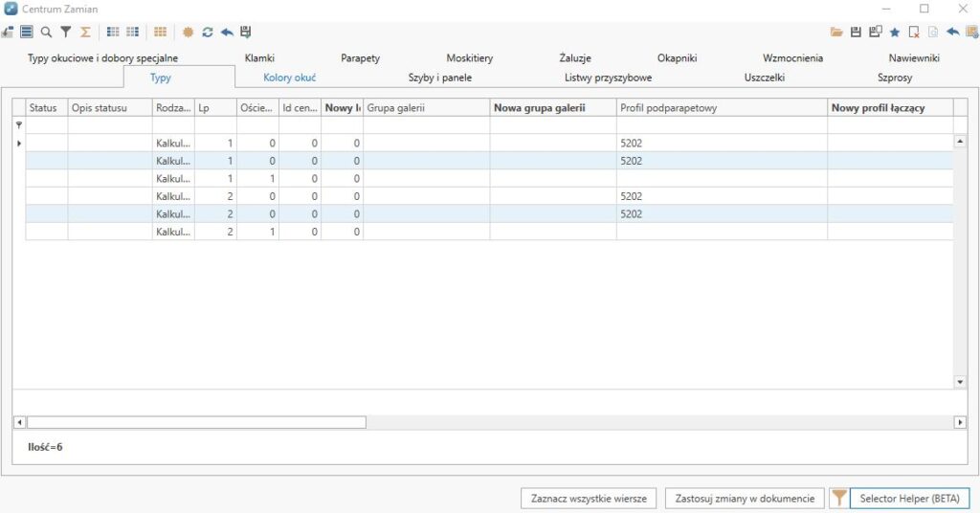Click the orange layout settings icon at far right
Screen dimensions: 980x513
pyautogui.click(x=972, y=32)
